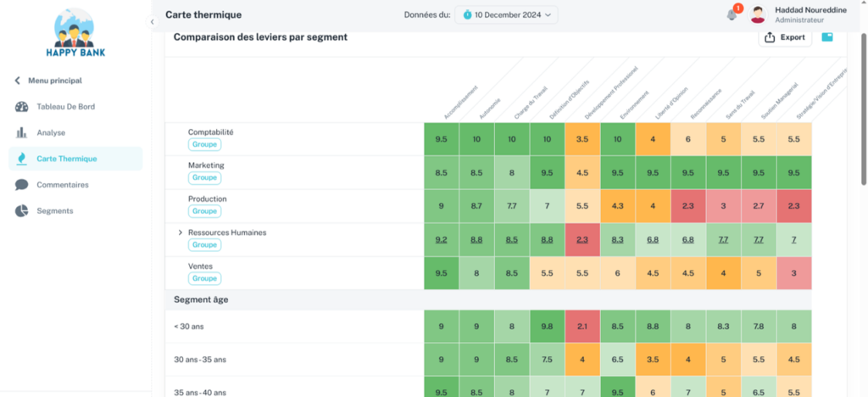This screenshot has width=868, height=397.
Task: Click the Groupe tag under Ventes
Action: (x=204, y=278)
